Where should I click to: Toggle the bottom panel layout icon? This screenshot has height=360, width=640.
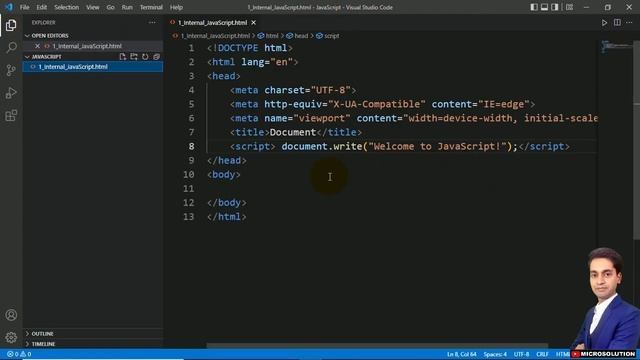coord(544,7)
